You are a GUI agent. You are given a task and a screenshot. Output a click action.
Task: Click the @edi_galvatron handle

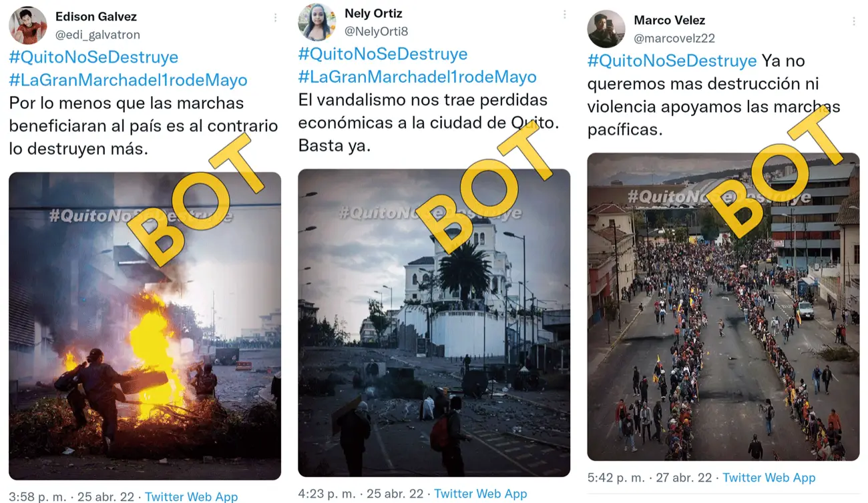click(x=97, y=35)
